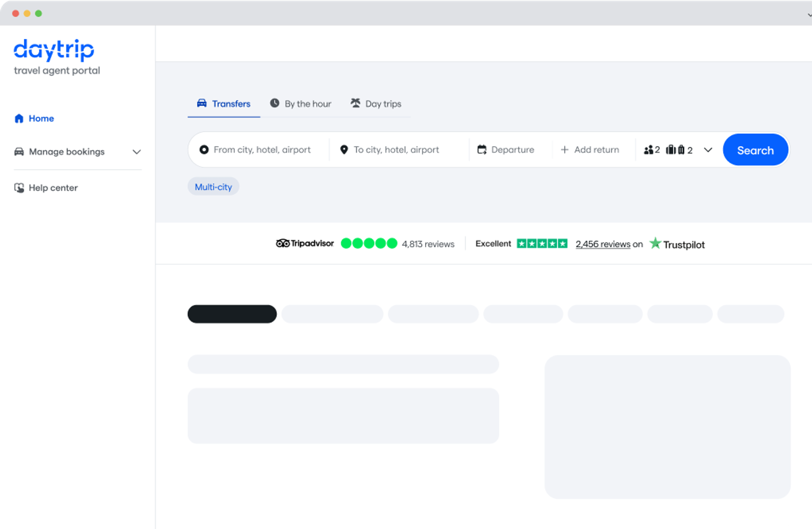The width and height of the screenshot is (812, 529).
Task: Click the destination pin icon
Action: (344, 150)
